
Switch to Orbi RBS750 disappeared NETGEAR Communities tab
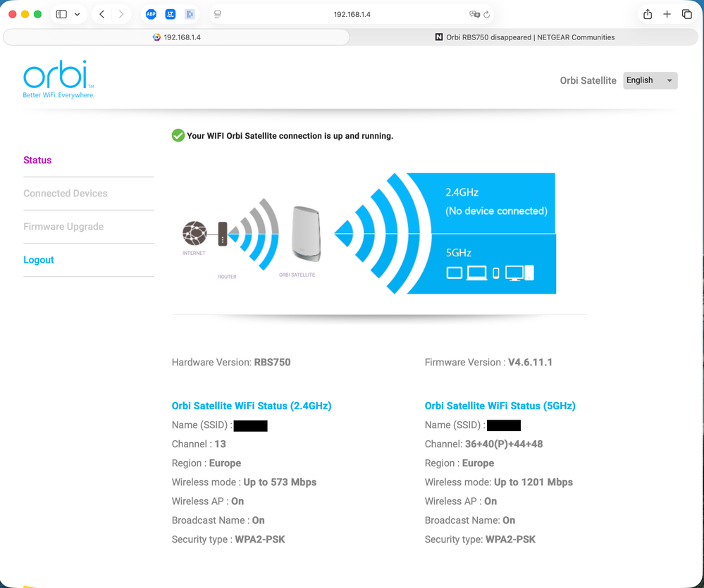click(x=524, y=37)
